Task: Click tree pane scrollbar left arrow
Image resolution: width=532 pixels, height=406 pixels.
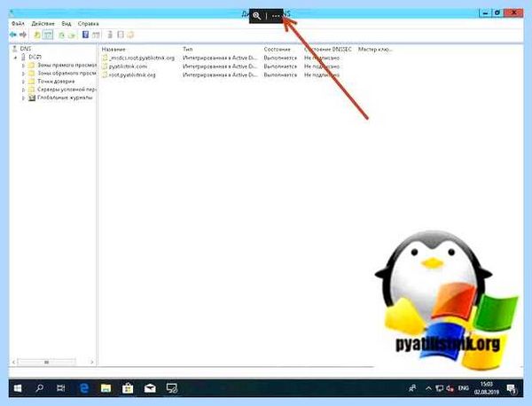Action: coord(13,363)
